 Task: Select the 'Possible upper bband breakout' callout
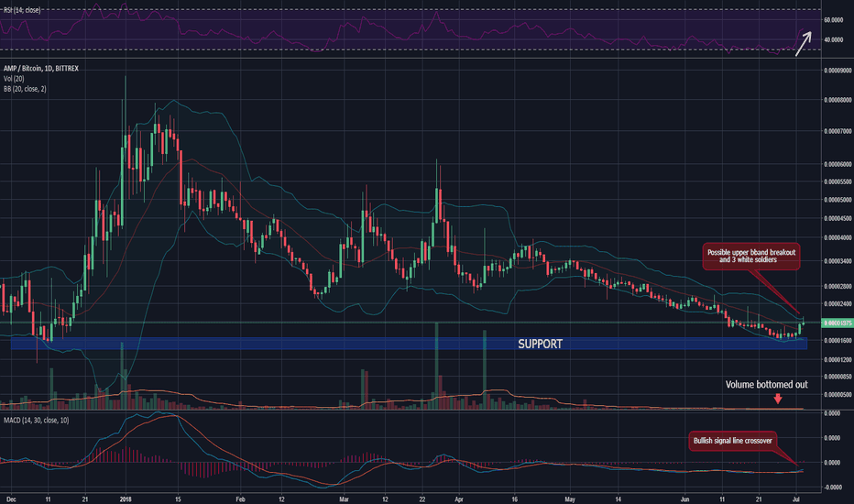(x=751, y=256)
